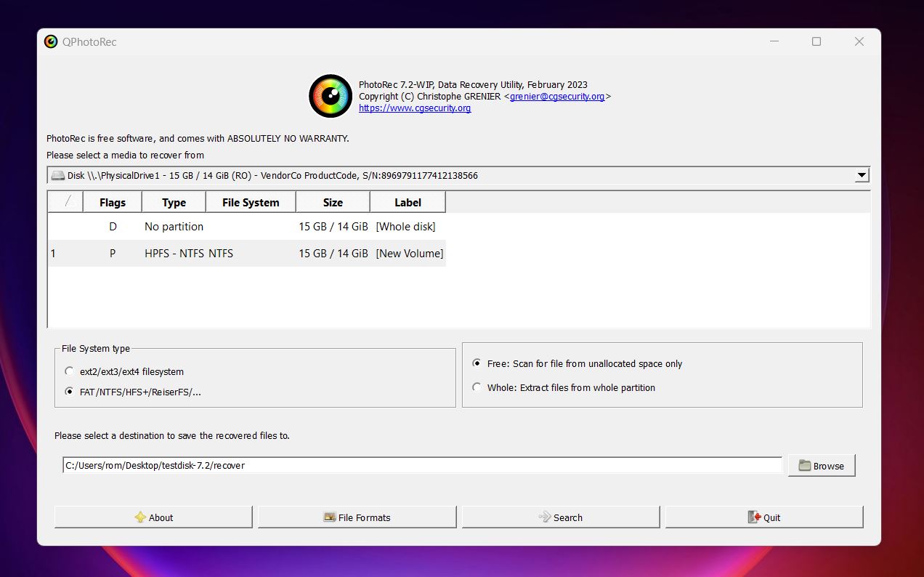Click the folder icon on Browse button
The width and height of the screenshot is (924, 577).
(x=805, y=466)
